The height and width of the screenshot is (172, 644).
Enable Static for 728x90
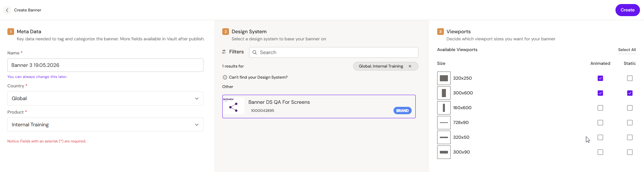pos(630,123)
